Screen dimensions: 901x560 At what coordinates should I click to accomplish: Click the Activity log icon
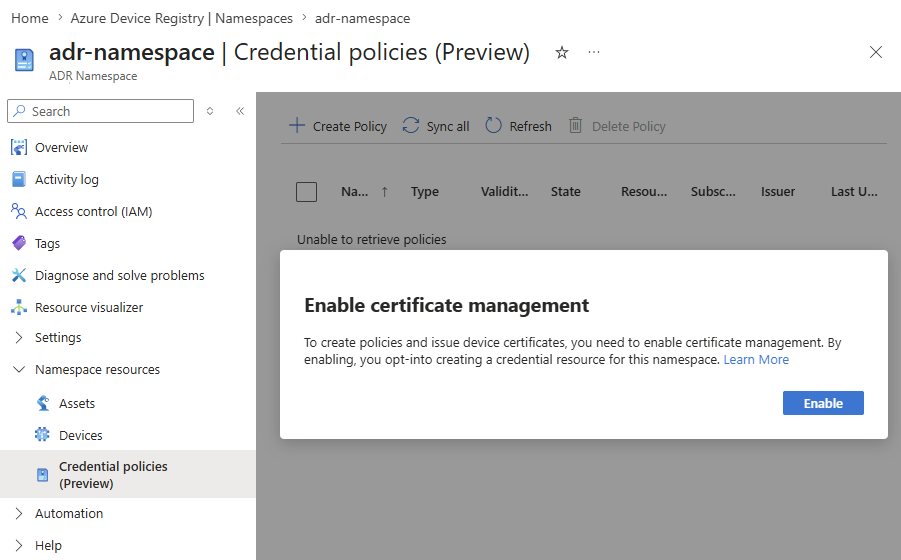pyautogui.click(x=19, y=179)
